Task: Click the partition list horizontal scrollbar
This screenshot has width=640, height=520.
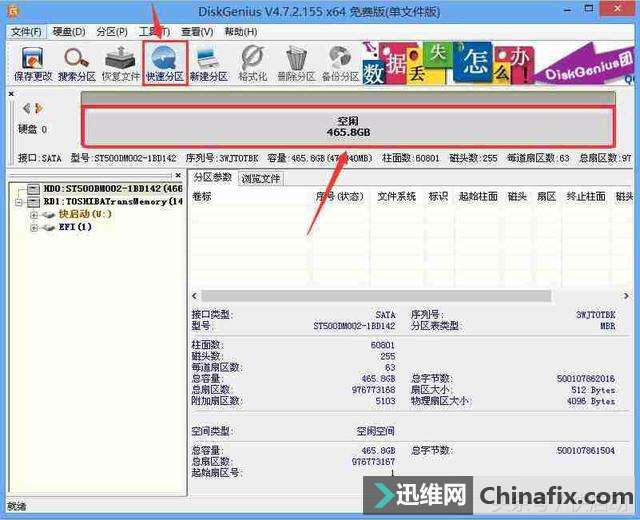Action: click(400, 296)
